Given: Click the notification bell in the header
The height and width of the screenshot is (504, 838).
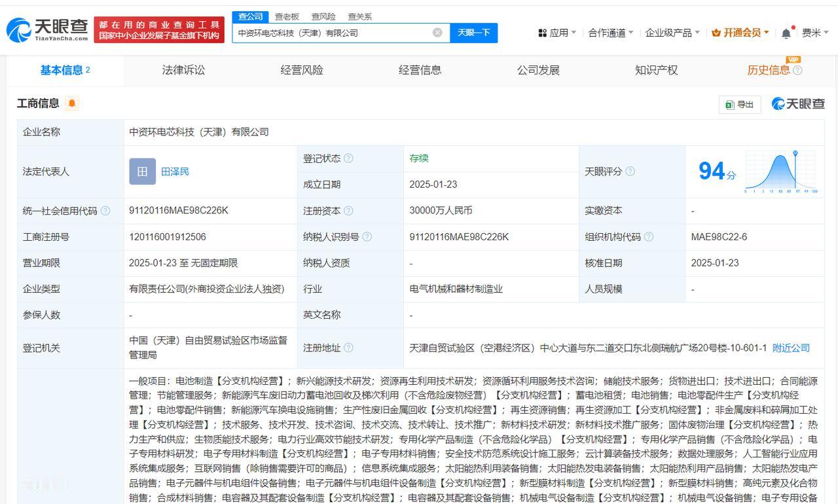Looking at the screenshot, I should tap(786, 33).
